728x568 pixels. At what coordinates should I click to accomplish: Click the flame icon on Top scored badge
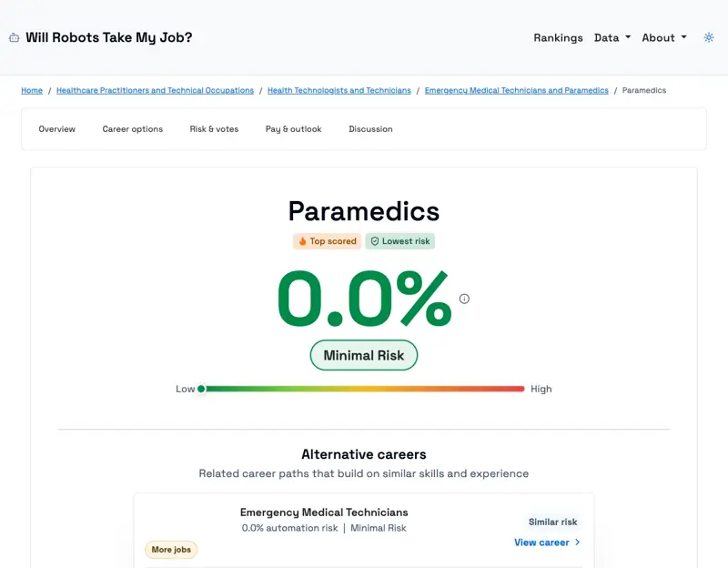303,241
